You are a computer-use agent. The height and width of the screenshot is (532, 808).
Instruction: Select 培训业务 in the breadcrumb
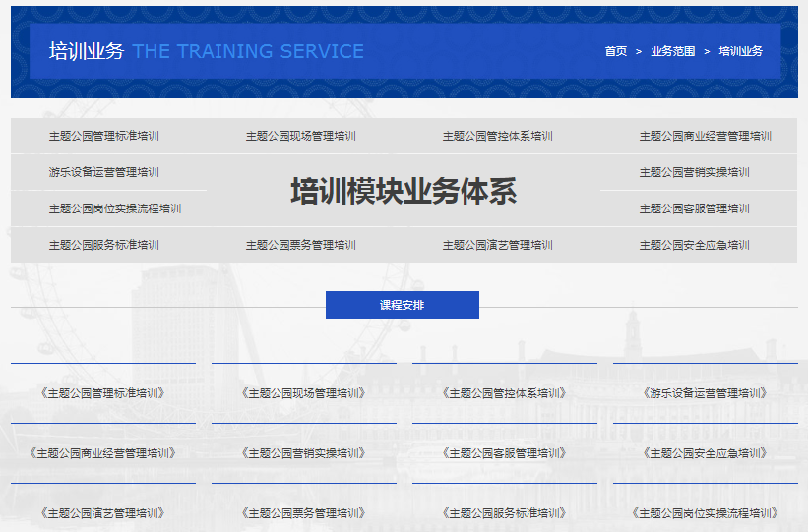(x=740, y=51)
